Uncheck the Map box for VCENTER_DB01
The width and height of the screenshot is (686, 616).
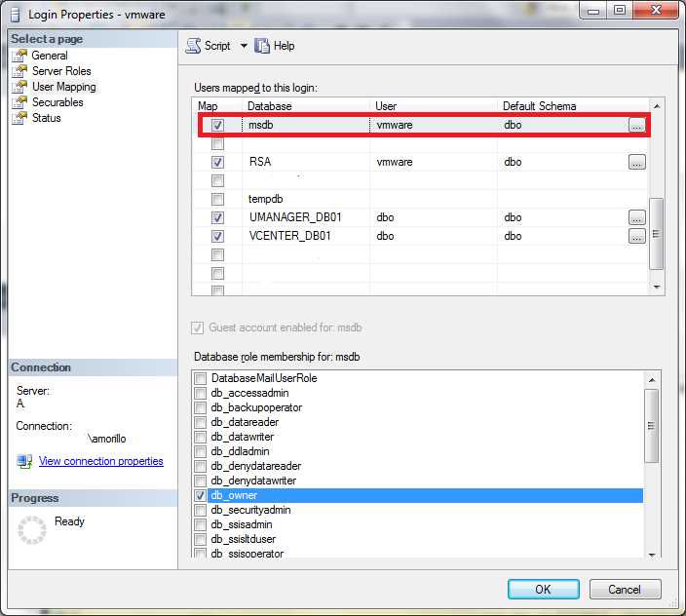217,236
